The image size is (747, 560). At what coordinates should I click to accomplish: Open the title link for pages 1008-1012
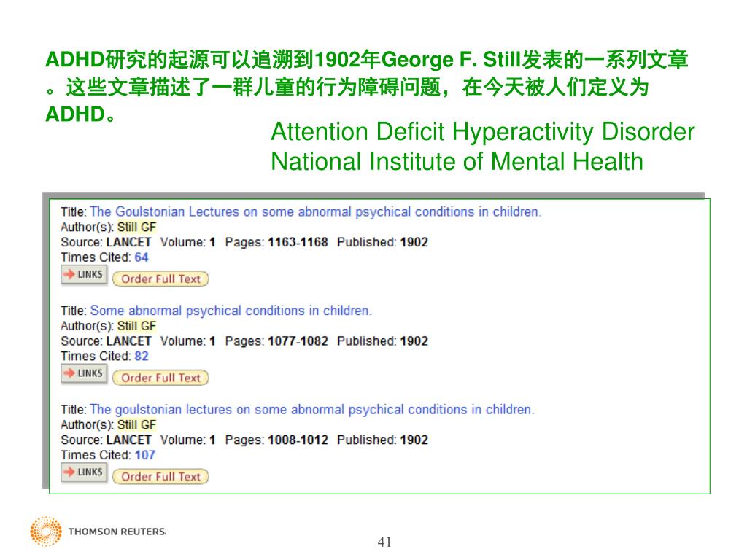point(312,410)
